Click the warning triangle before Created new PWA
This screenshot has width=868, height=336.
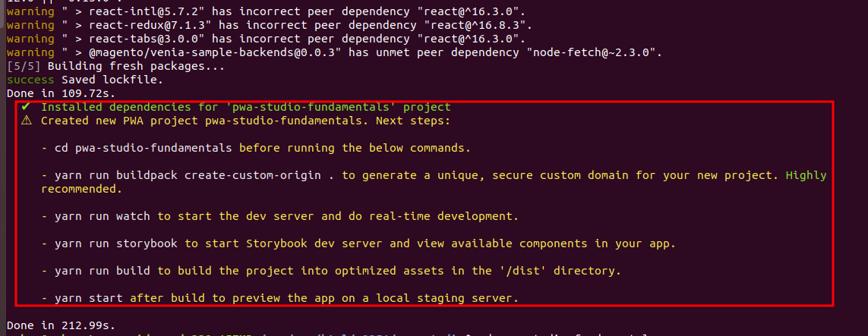[26, 121]
